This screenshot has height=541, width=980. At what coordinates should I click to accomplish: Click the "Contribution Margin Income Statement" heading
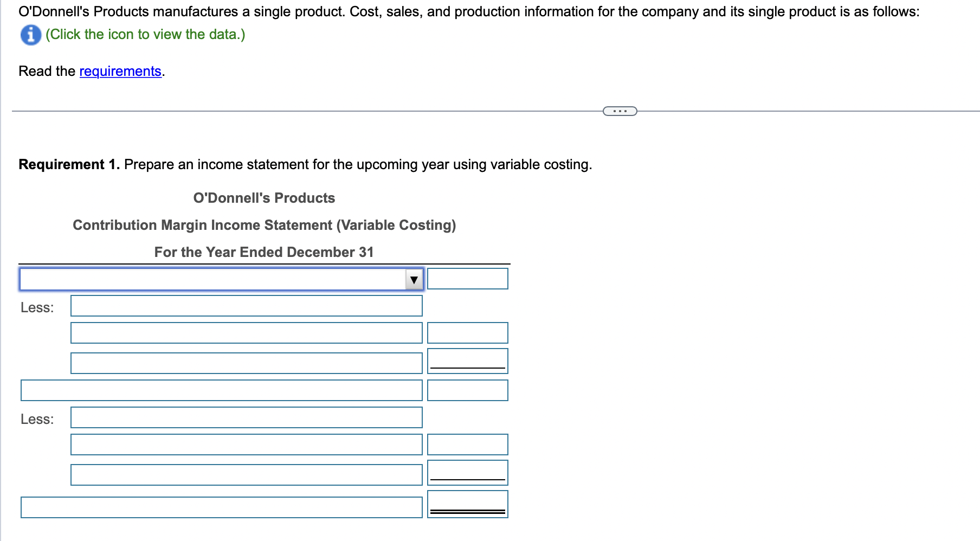pyautogui.click(x=265, y=225)
